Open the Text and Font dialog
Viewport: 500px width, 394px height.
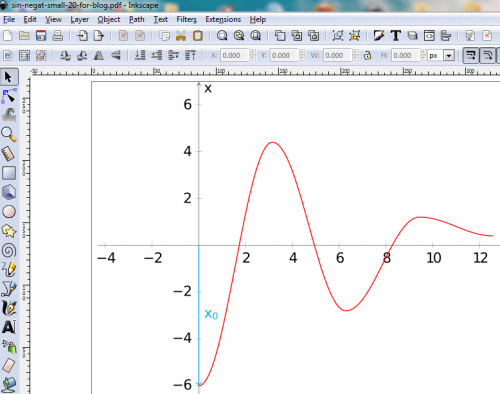[x=396, y=36]
